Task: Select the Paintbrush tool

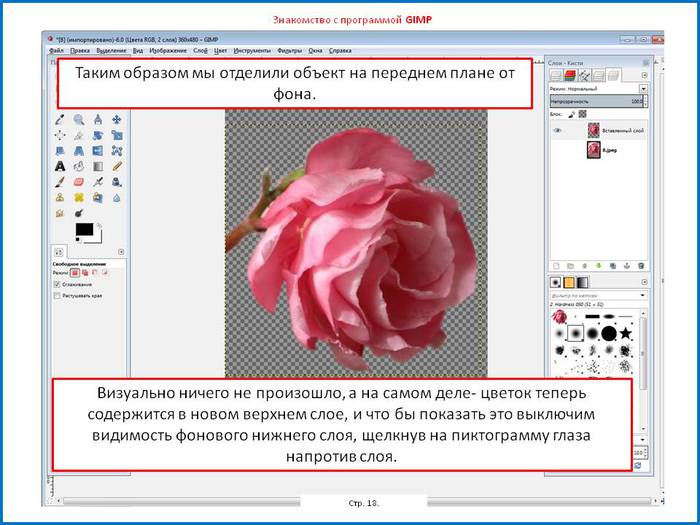Action: tap(60, 182)
